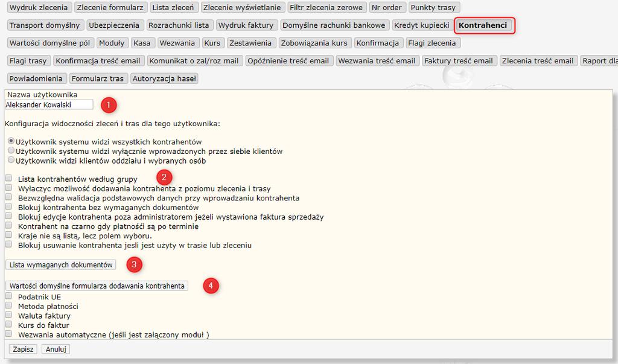This screenshot has height=364, width=618.
Task: Choose 'wyłącznie wprowadzonych przez siebie klientów' radio
Action: pyautogui.click(x=11, y=150)
